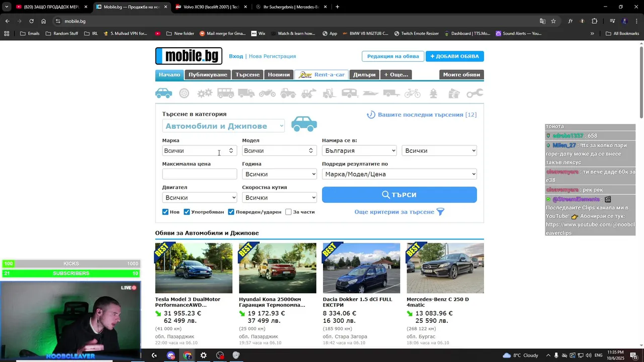This screenshot has width=644, height=362.
Task: Open the Подреди резултатите по dropdown
Action: tap(399, 174)
